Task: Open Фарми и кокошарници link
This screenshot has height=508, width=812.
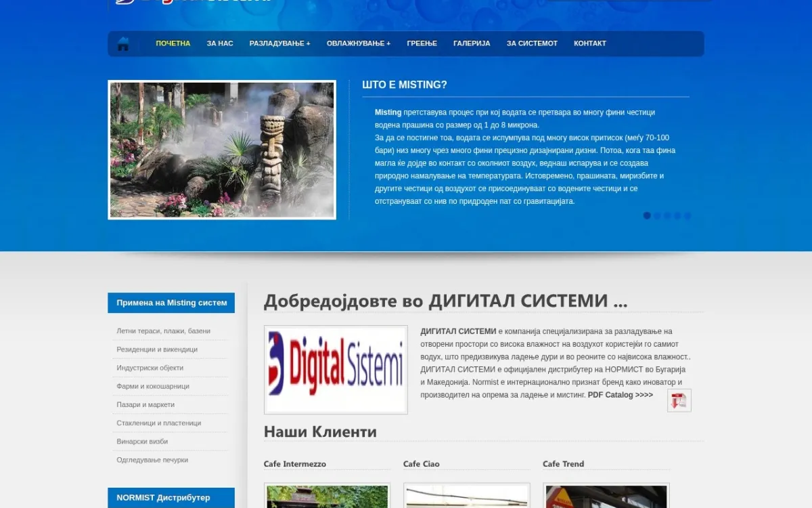Action: pos(153,386)
